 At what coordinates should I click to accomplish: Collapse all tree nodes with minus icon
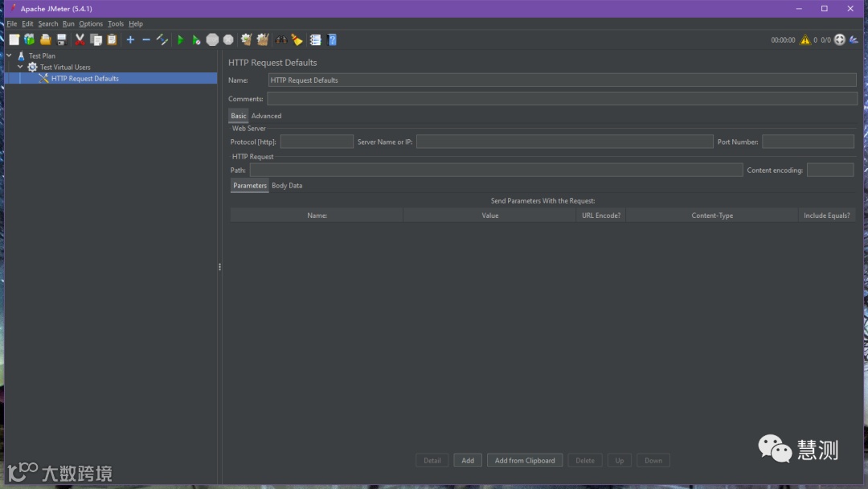[x=146, y=39]
